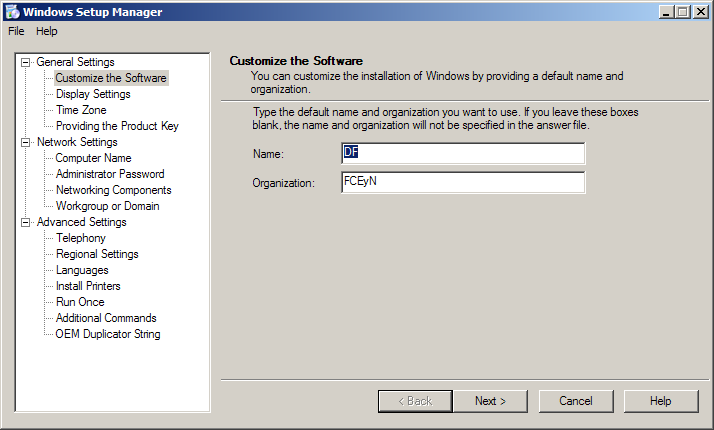
Task: Collapse the Advanced Settings tree node
Action: (x=26, y=222)
